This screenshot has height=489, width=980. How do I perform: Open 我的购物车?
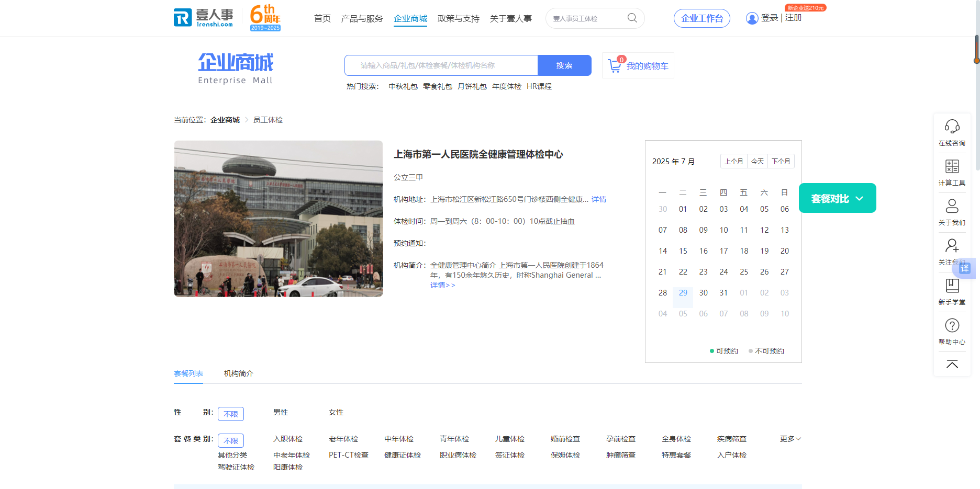(x=638, y=65)
